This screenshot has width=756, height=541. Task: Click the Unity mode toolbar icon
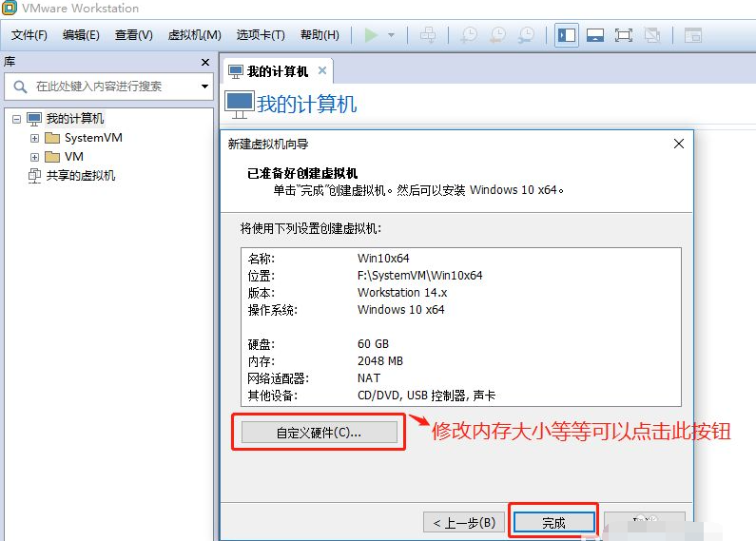click(652, 35)
